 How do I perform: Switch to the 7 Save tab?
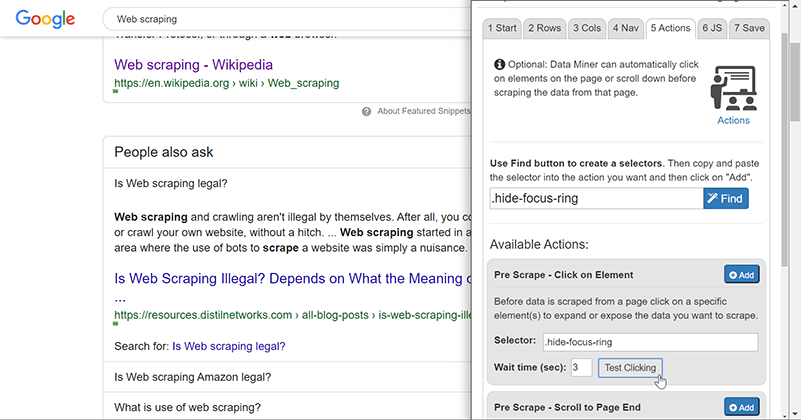747,28
